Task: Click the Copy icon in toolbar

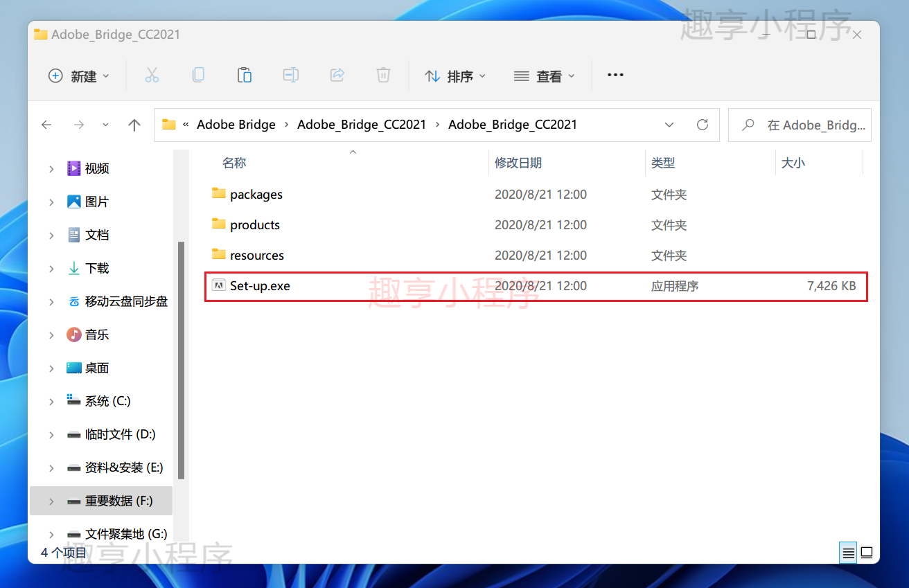Action: click(198, 75)
